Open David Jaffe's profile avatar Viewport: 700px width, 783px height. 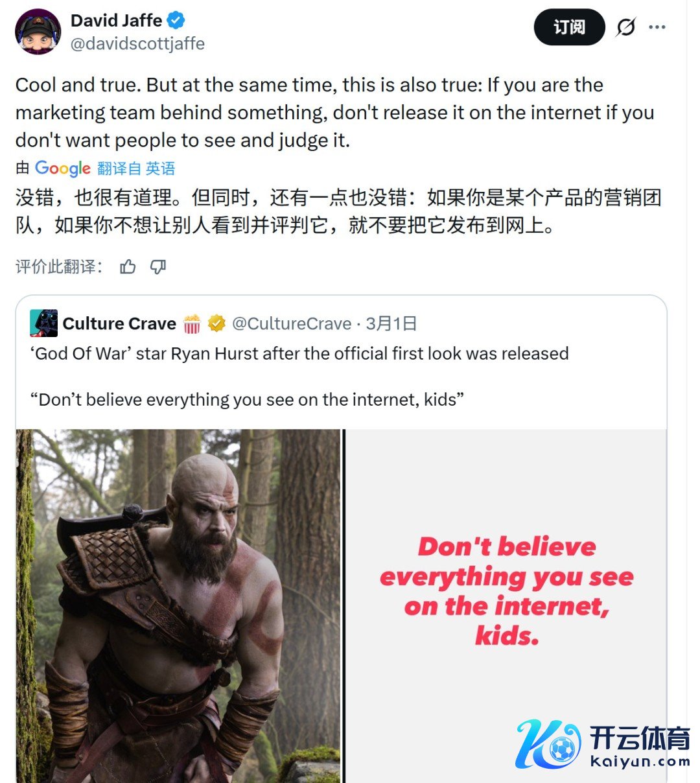coord(38,32)
